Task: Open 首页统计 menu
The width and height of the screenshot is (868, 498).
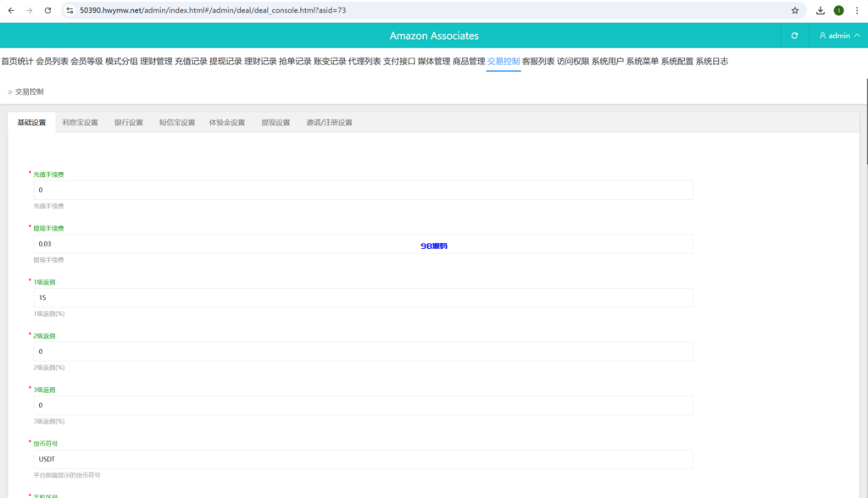Action: pos(17,62)
